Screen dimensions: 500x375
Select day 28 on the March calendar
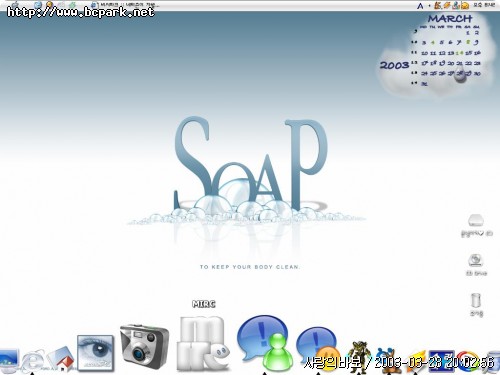pos(460,73)
